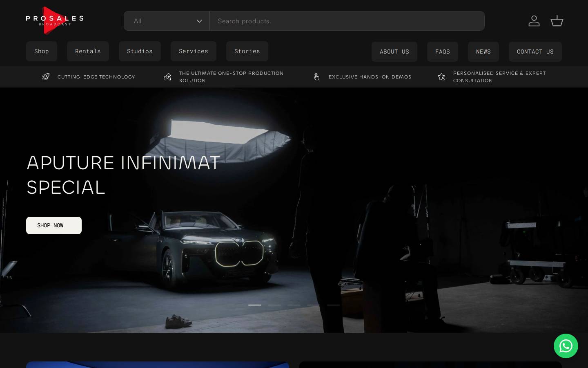Click rocket icon beside Cutting-Edge Technology
The height and width of the screenshot is (368, 588).
(46, 76)
